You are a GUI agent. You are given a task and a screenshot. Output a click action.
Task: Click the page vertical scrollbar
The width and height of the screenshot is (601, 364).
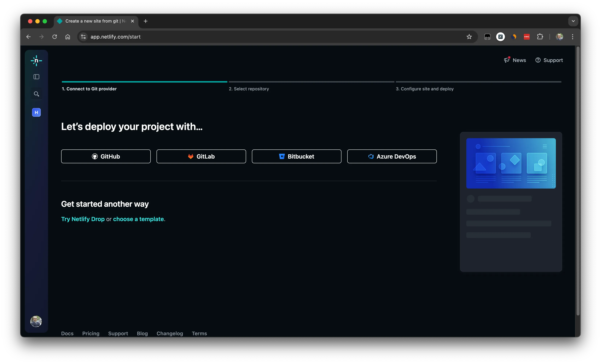tap(578, 181)
